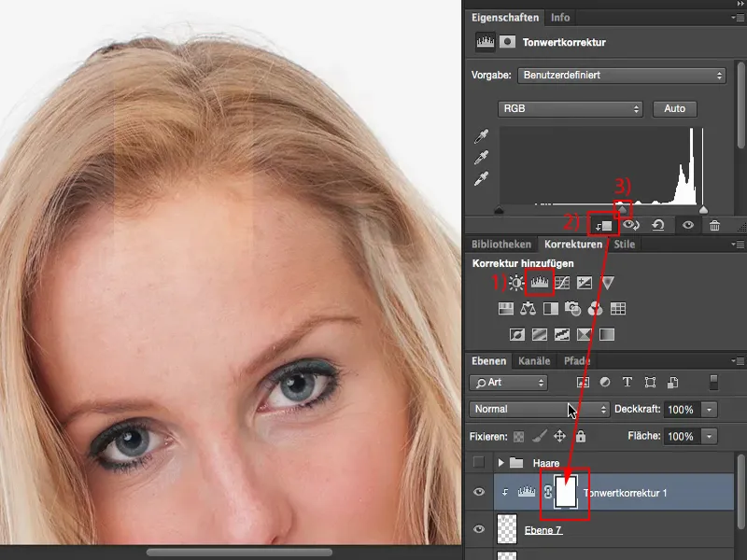Add an Invert adjustment
Viewport: 747px width, 560px height.
[517, 335]
